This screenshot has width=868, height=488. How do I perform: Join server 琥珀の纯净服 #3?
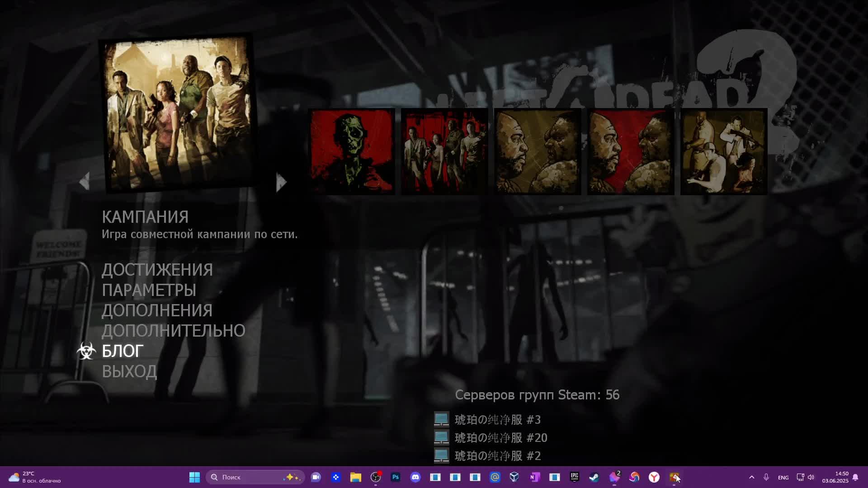click(498, 420)
